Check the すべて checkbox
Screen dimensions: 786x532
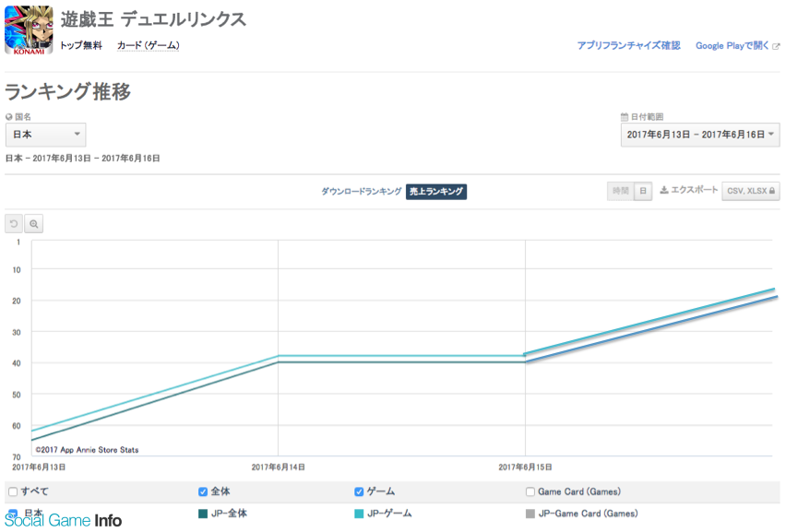(x=13, y=492)
